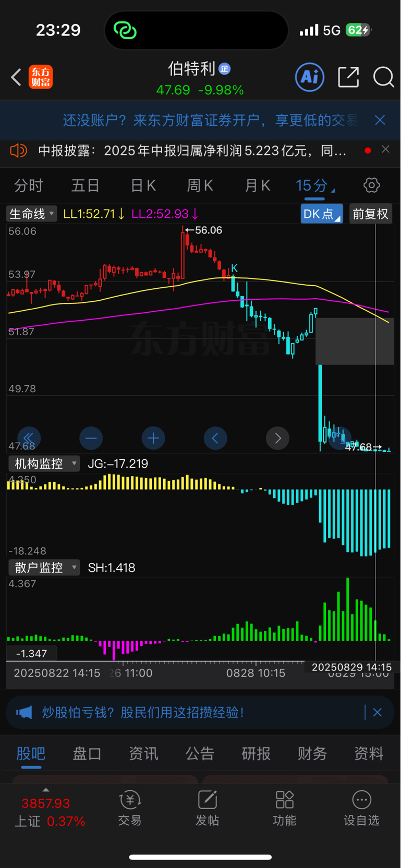This screenshot has height=868, width=401.
Task: Select the 资讯 tab
Action: click(143, 753)
